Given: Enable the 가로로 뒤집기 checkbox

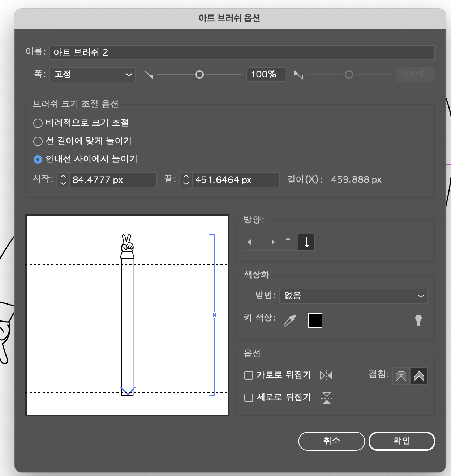Looking at the screenshot, I should tap(248, 375).
